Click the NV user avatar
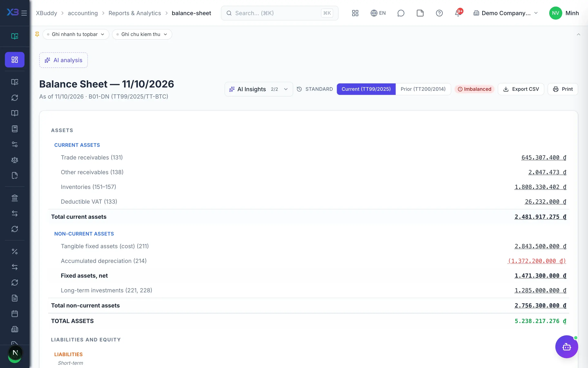 click(556, 13)
